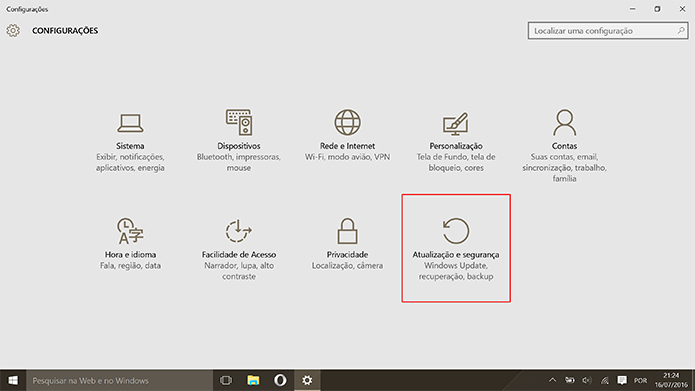The image size is (695, 391).
Task: Click the Configurações gear icon in header
Action: coord(13,31)
